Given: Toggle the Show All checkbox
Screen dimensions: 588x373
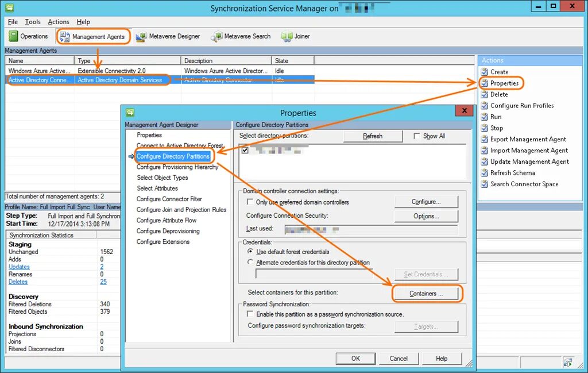Looking at the screenshot, I should point(417,136).
